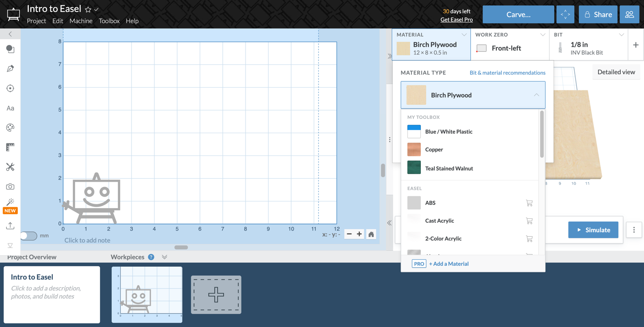Click the canvas horizontal scrollbar handle
The image size is (644, 327).
[x=181, y=247]
